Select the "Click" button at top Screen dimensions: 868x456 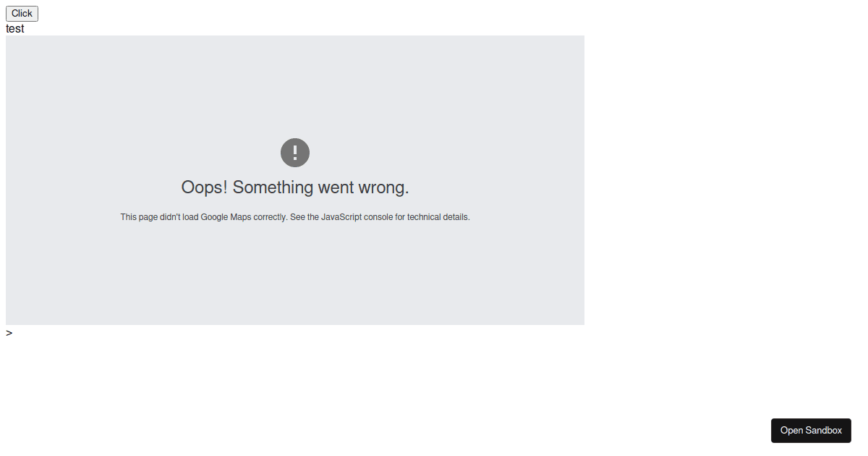point(22,13)
